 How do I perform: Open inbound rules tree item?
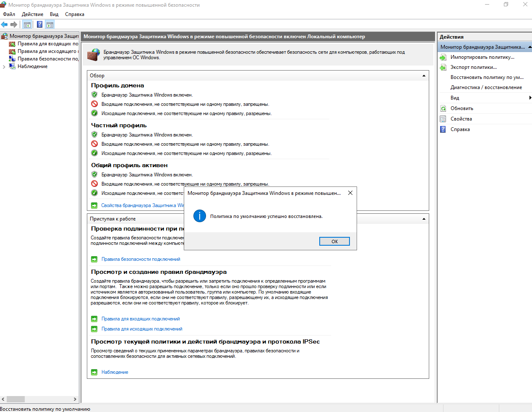44,44
